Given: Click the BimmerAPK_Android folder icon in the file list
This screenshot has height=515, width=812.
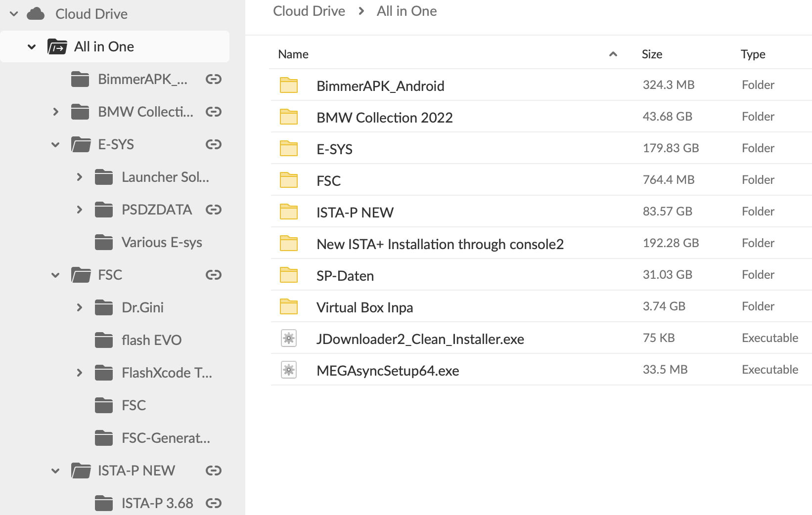Looking at the screenshot, I should pos(289,85).
